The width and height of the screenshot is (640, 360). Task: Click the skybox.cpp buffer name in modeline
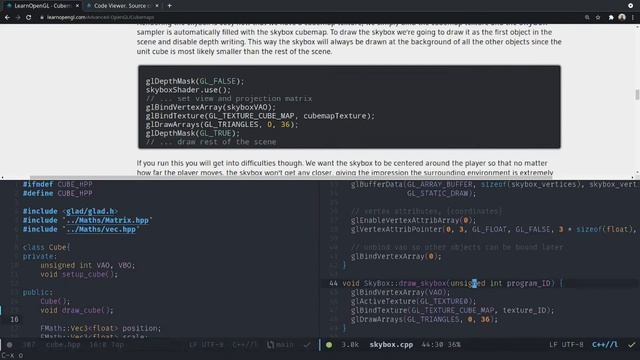[x=391, y=344]
